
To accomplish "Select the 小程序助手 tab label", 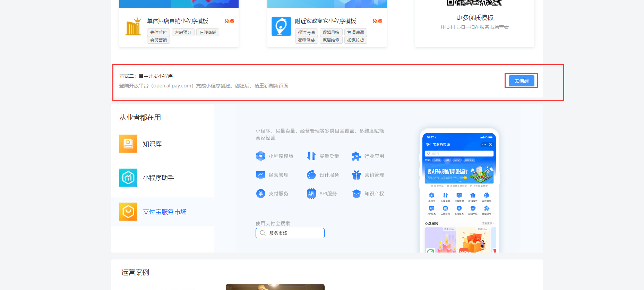I will tap(158, 178).
